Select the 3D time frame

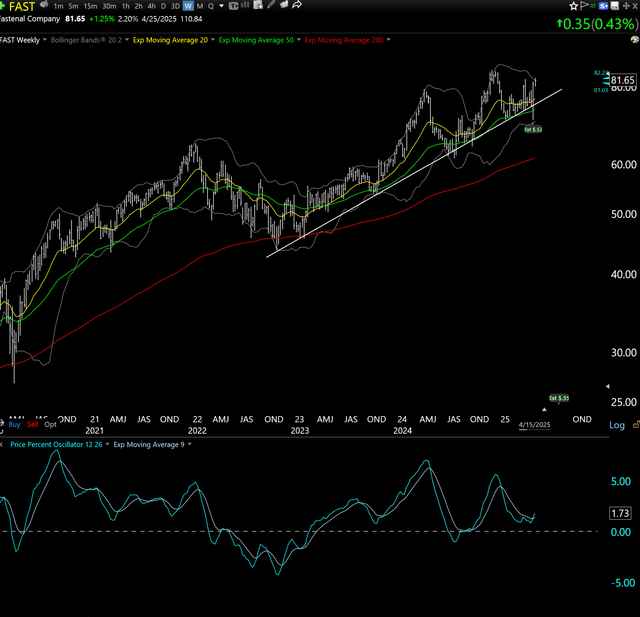pos(176,6)
